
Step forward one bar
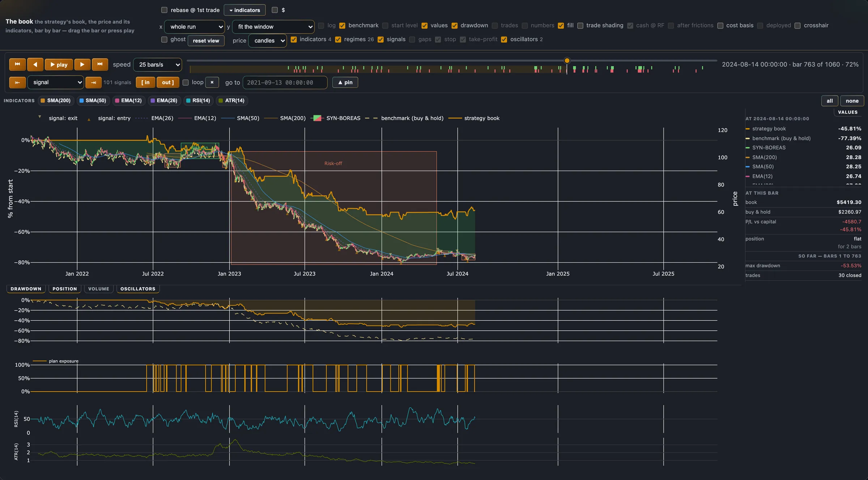pyautogui.click(x=82, y=64)
